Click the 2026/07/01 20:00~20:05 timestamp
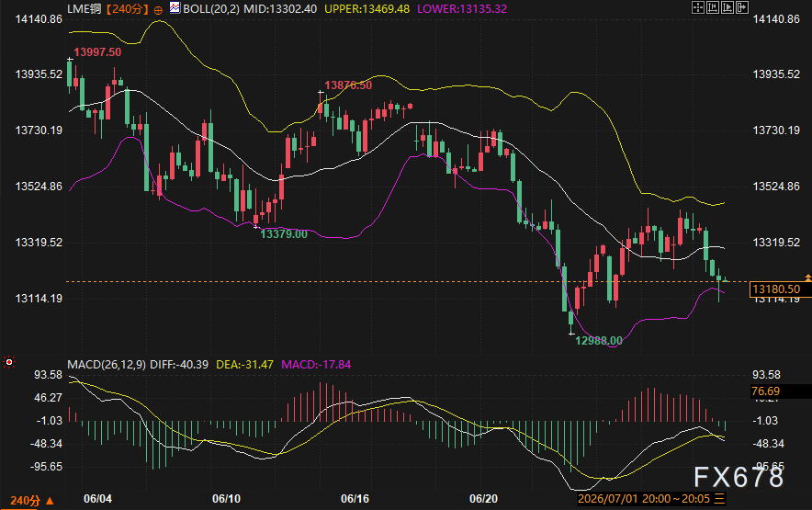 (x=644, y=499)
